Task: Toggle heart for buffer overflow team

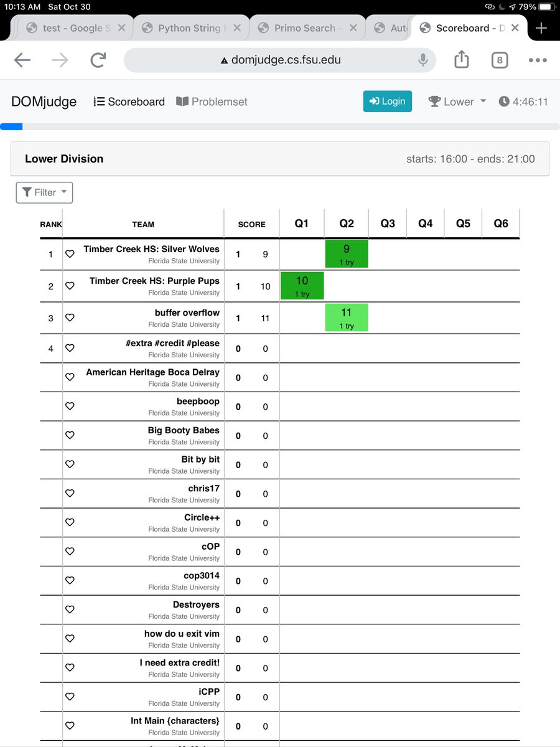Action: (70, 317)
